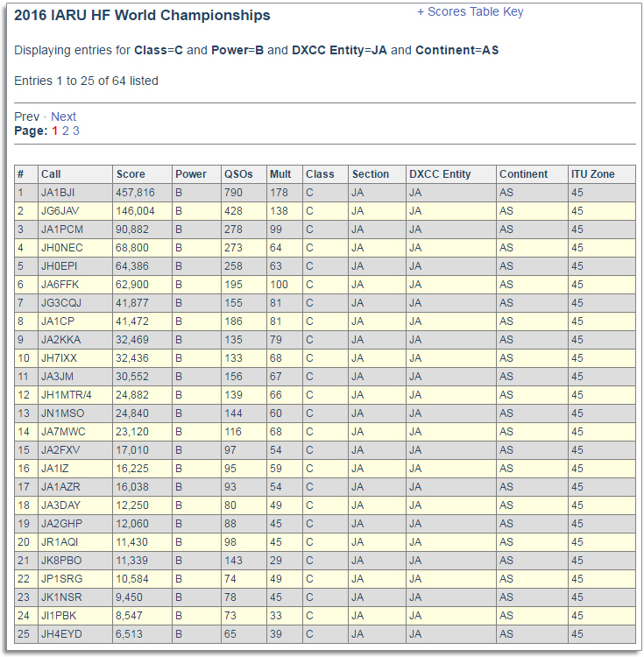Viewport: 644px width, 657px height.
Task: Click the DXCC Entity column header
Action: tap(440, 174)
